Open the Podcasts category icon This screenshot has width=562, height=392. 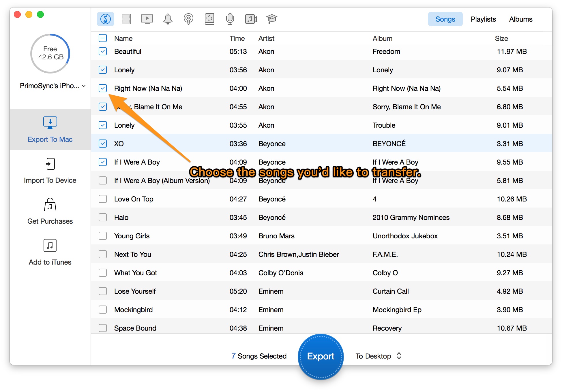188,19
